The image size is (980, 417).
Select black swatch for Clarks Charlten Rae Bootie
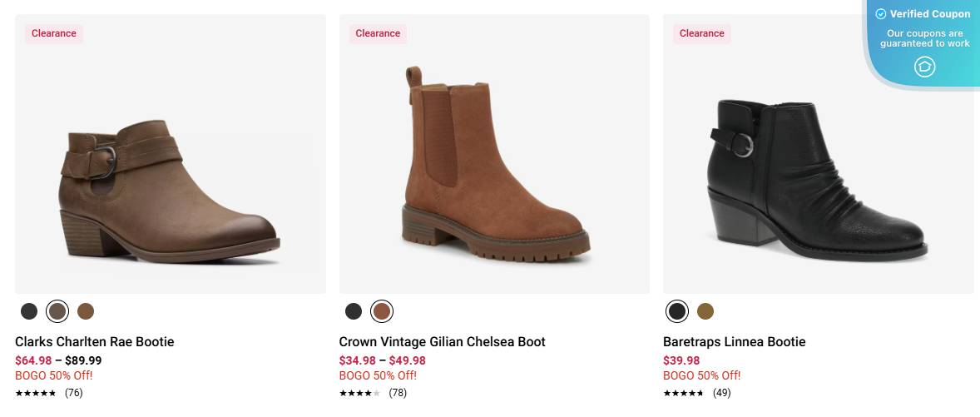(x=29, y=311)
